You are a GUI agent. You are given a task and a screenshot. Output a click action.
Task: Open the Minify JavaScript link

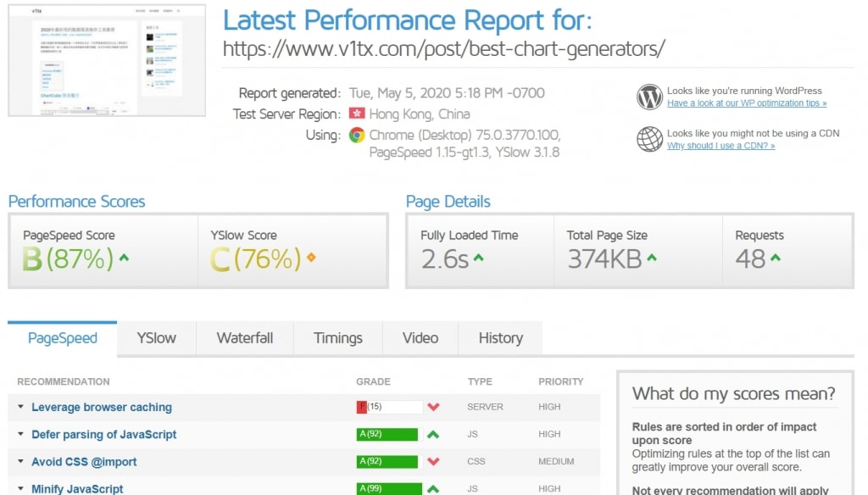[x=77, y=489]
